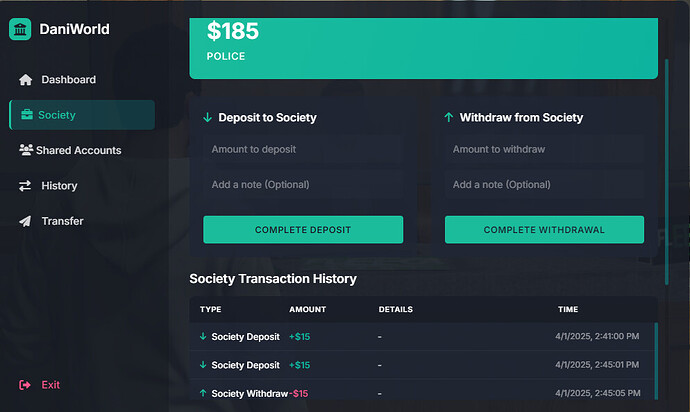
Task: Click the Withdraw from Society up-arrow icon
Action: (448, 118)
